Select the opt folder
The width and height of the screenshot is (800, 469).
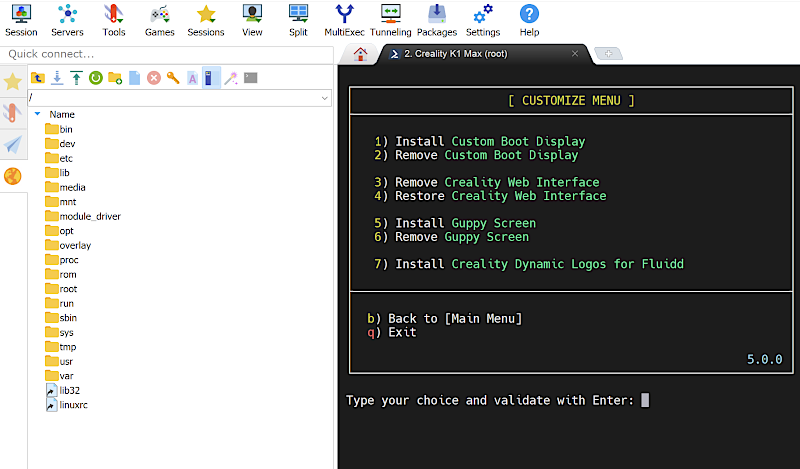(x=59, y=231)
